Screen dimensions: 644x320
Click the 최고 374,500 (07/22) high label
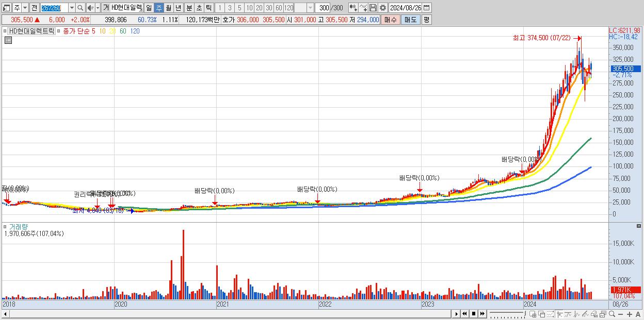(542, 38)
